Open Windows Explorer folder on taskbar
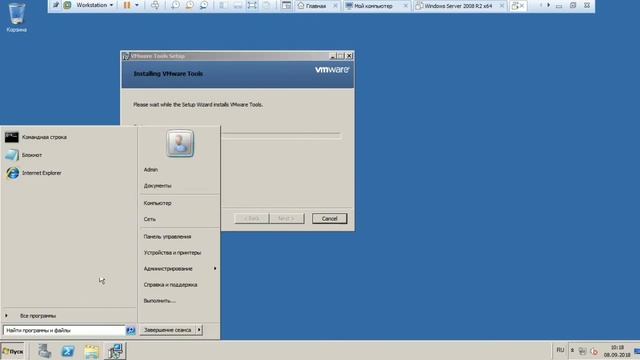 point(91,351)
